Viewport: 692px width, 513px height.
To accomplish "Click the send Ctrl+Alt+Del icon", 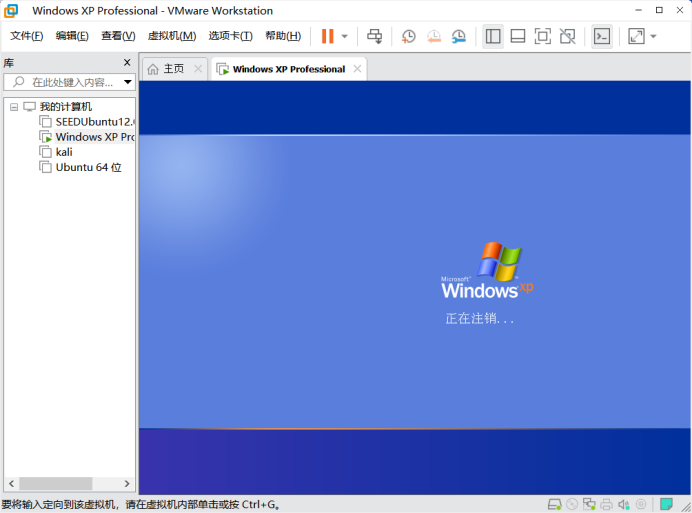I will coord(375,36).
